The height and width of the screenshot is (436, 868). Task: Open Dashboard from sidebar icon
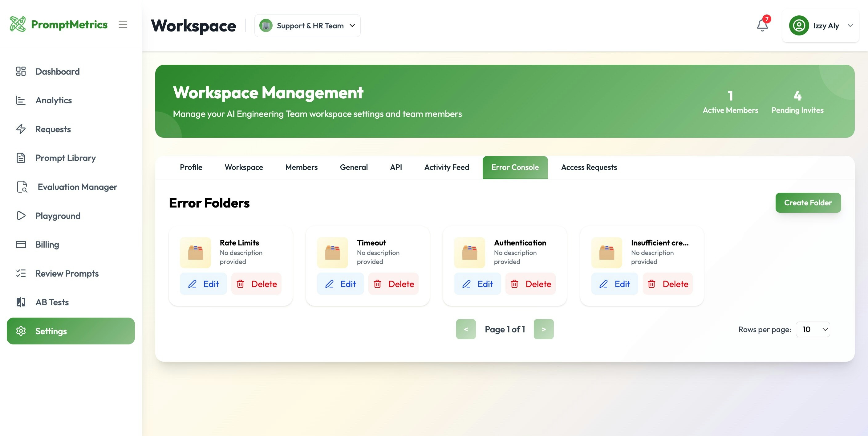21,71
